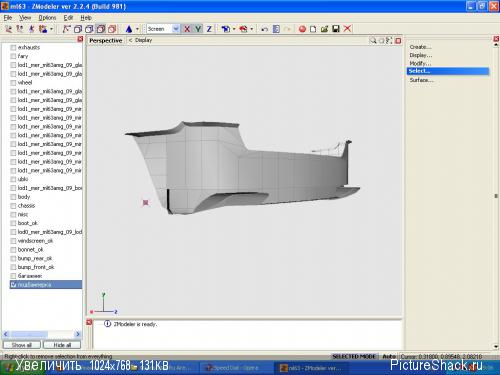Click the red-outlined cube toolbar icon
This screenshot has width=500, height=375.
(112, 29)
